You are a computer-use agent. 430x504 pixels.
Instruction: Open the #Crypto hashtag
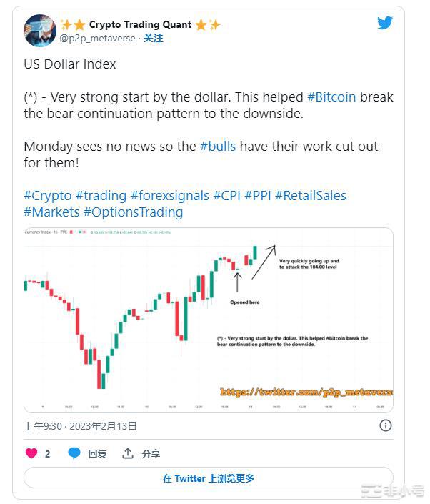[x=47, y=195]
